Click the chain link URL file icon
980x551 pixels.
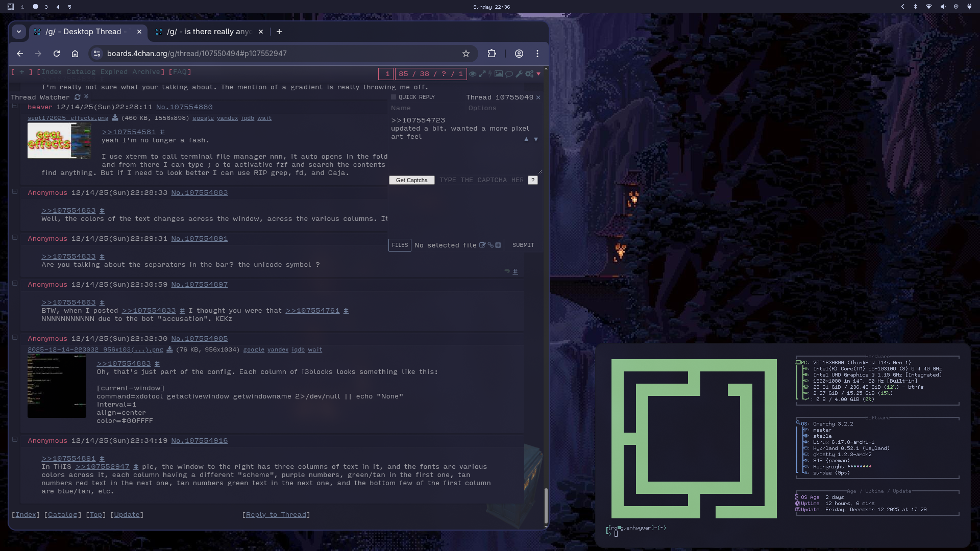(x=491, y=245)
